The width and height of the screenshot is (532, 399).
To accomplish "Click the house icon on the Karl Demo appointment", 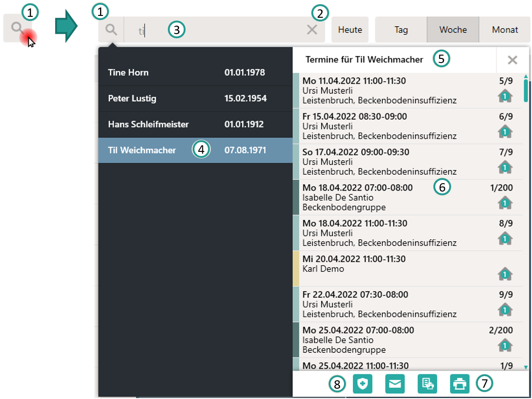I will (505, 274).
